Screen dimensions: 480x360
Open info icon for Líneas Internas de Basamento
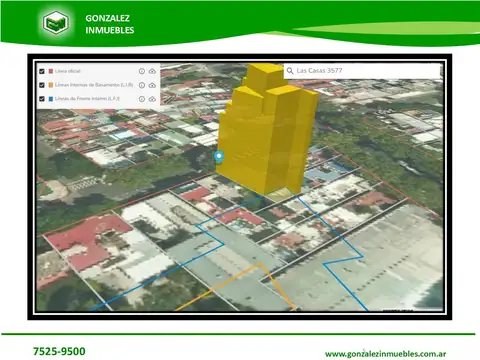[x=142, y=85]
